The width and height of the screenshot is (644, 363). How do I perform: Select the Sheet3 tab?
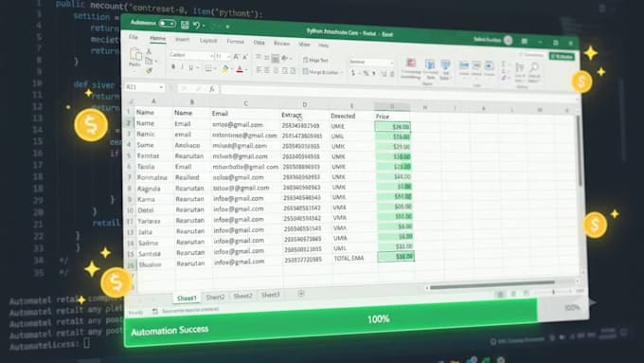pos(270,295)
